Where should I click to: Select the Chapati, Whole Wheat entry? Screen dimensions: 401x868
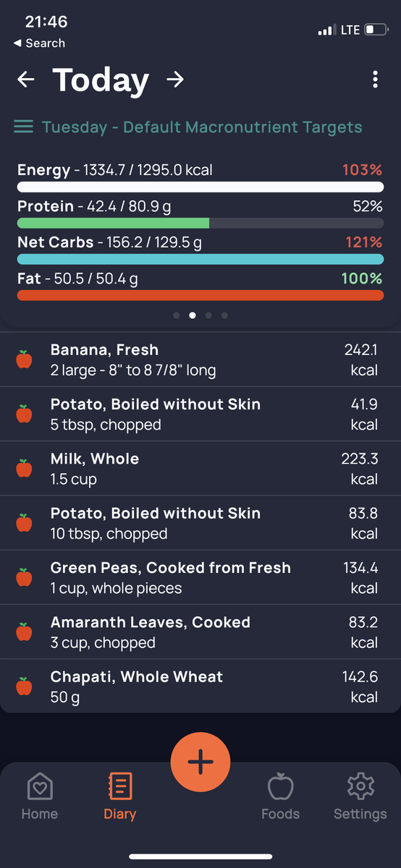point(200,686)
